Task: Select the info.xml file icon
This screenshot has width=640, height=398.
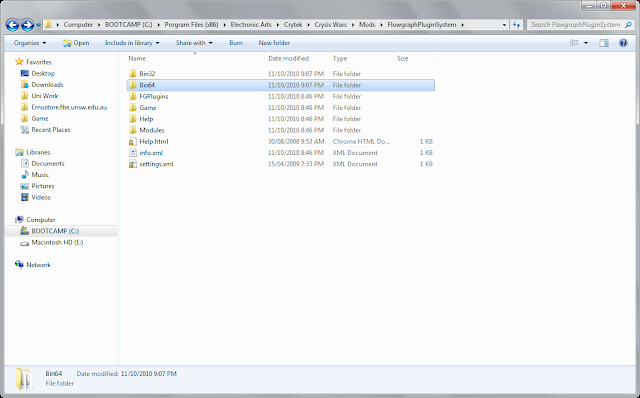Action: (x=132, y=153)
